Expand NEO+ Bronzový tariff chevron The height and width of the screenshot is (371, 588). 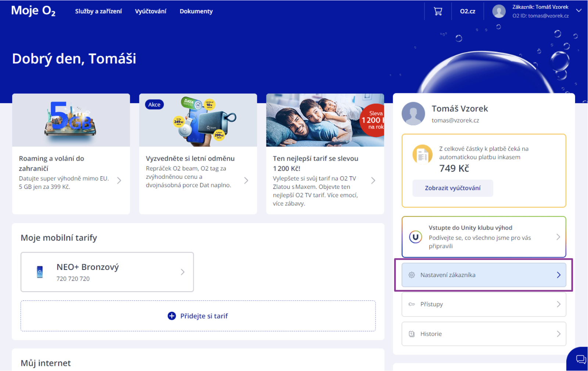[183, 272]
